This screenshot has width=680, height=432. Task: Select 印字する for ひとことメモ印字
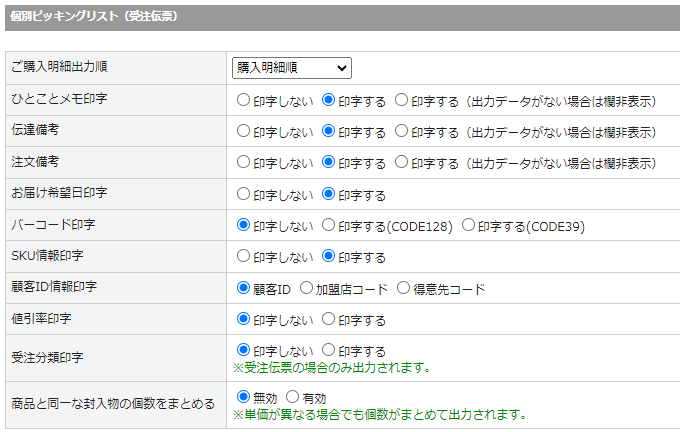click(x=329, y=100)
